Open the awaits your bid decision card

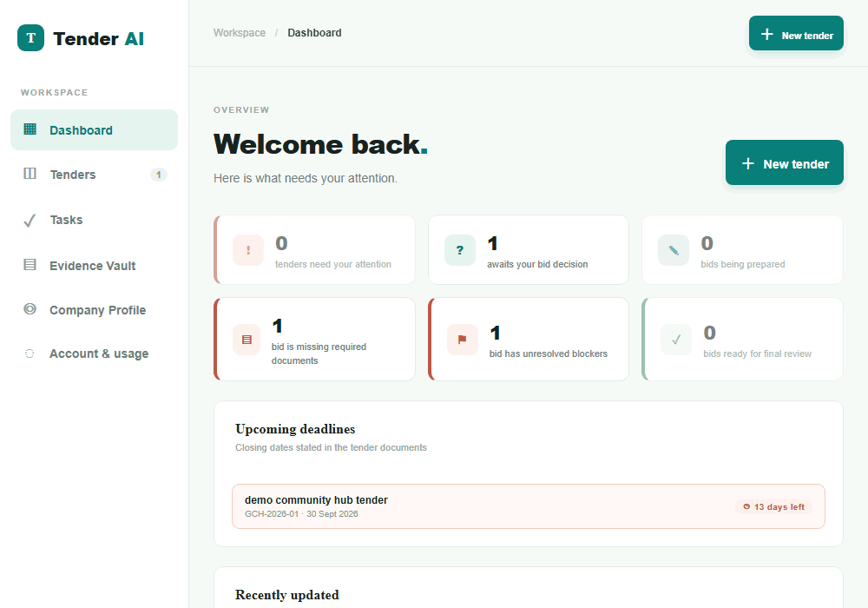[529, 250]
